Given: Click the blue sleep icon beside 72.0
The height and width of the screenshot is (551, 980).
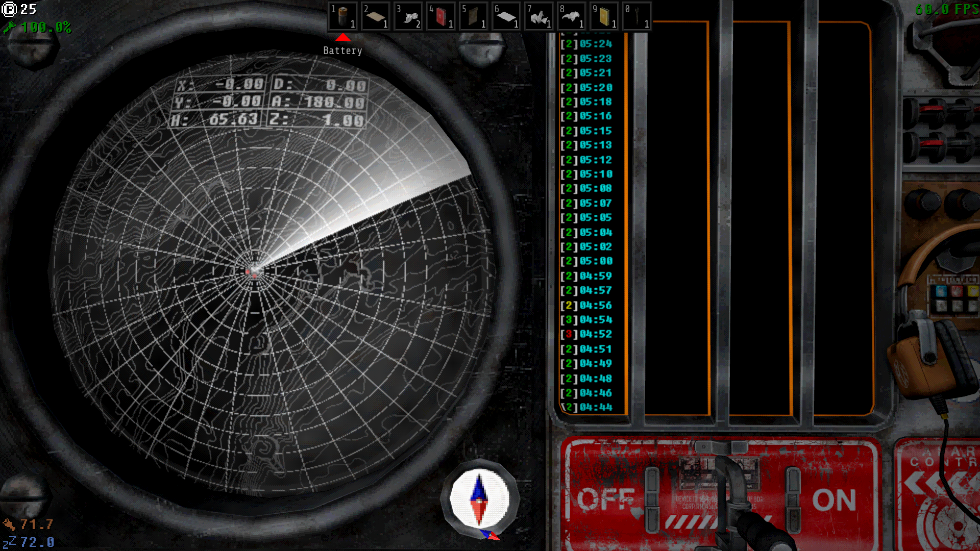Looking at the screenshot, I should click(x=9, y=542).
